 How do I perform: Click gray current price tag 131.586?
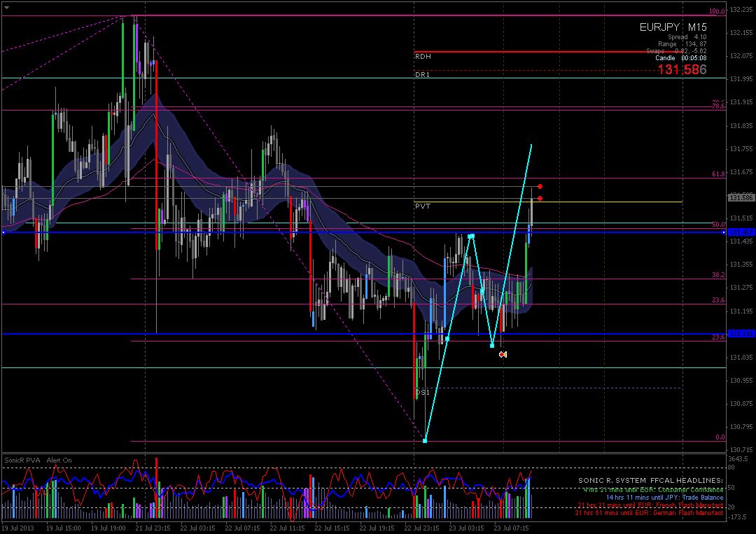pos(741,197)
